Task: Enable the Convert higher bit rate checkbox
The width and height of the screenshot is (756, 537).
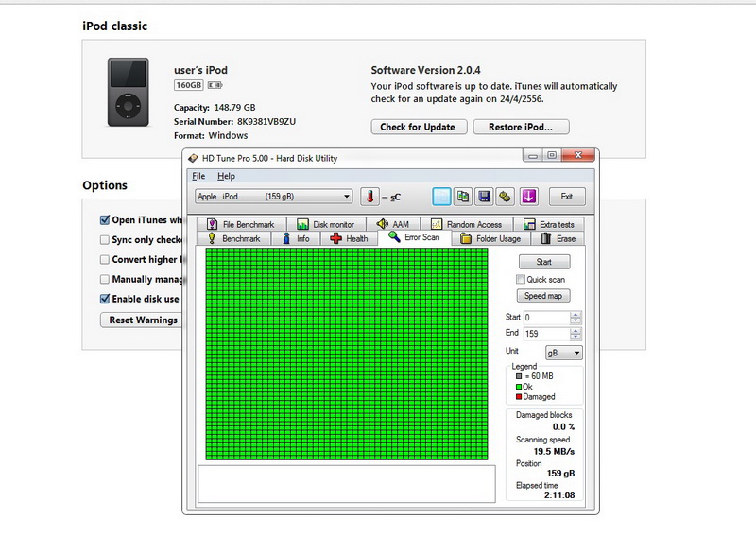Action: pyautogui.click(x=105, y=260)
